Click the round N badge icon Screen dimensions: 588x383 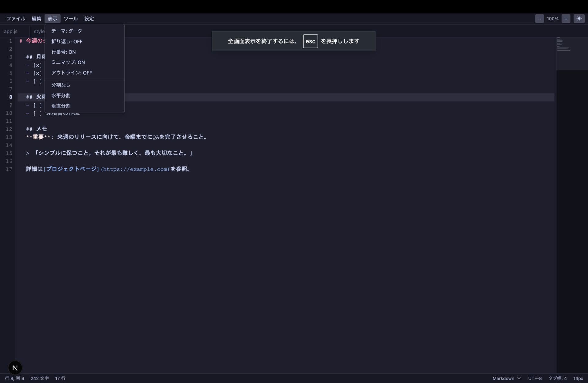[15, 367]
